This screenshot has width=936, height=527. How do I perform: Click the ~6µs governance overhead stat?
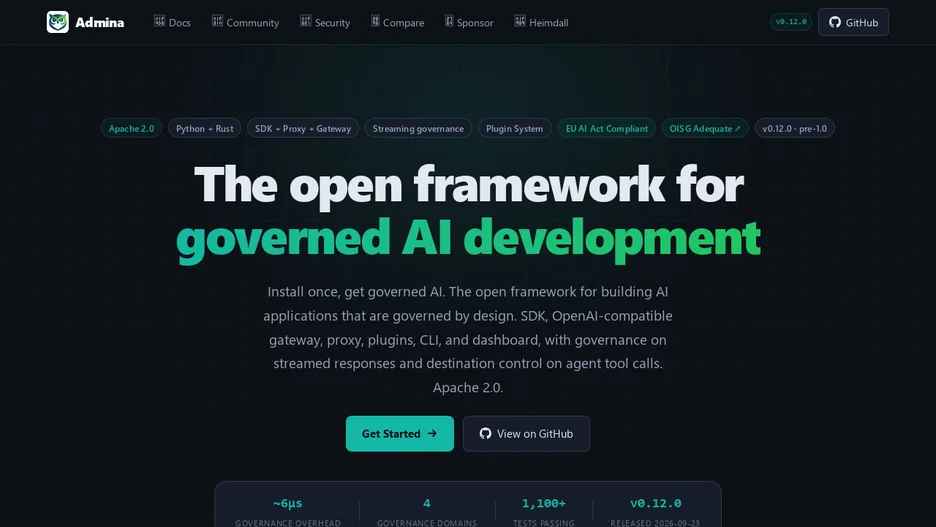pyautogui.click(x=288, y=512)
